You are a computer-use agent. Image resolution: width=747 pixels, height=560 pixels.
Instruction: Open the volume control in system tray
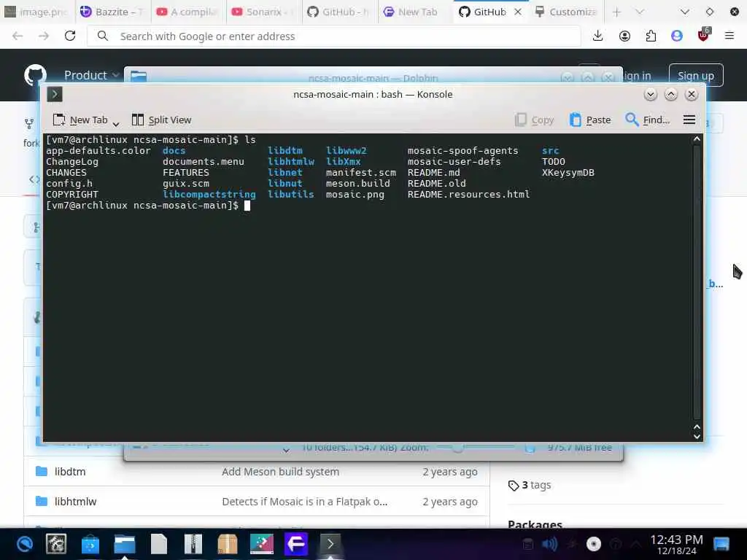click(549, 544)
